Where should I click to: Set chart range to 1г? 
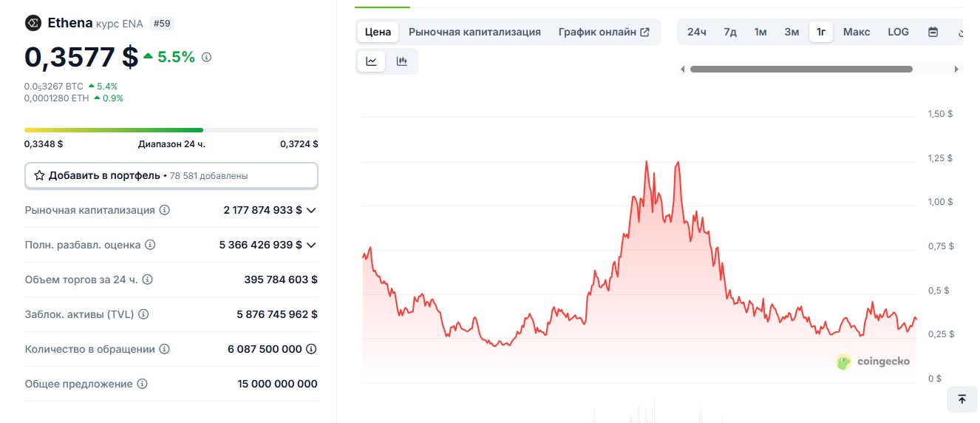tap(821, 32)
